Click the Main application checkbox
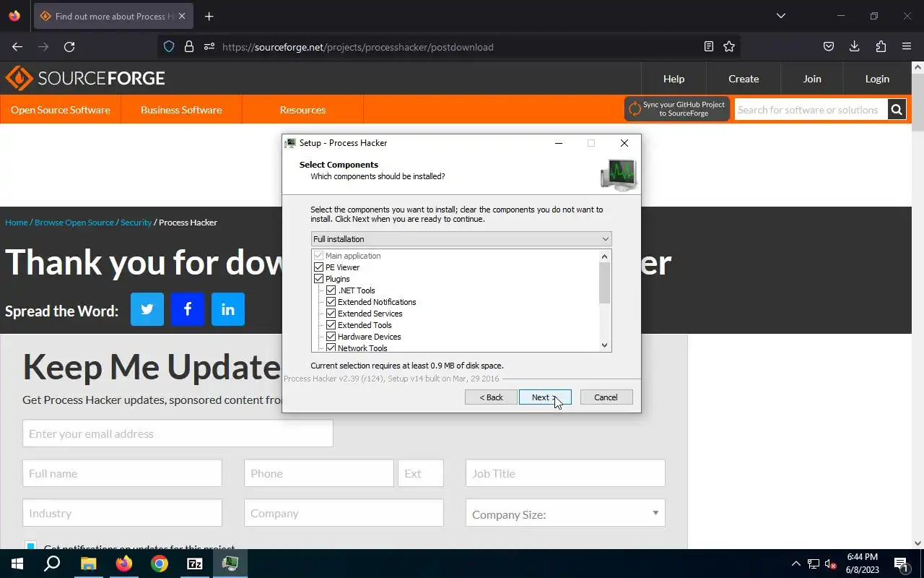924x578 pixels. click(319, 256)
